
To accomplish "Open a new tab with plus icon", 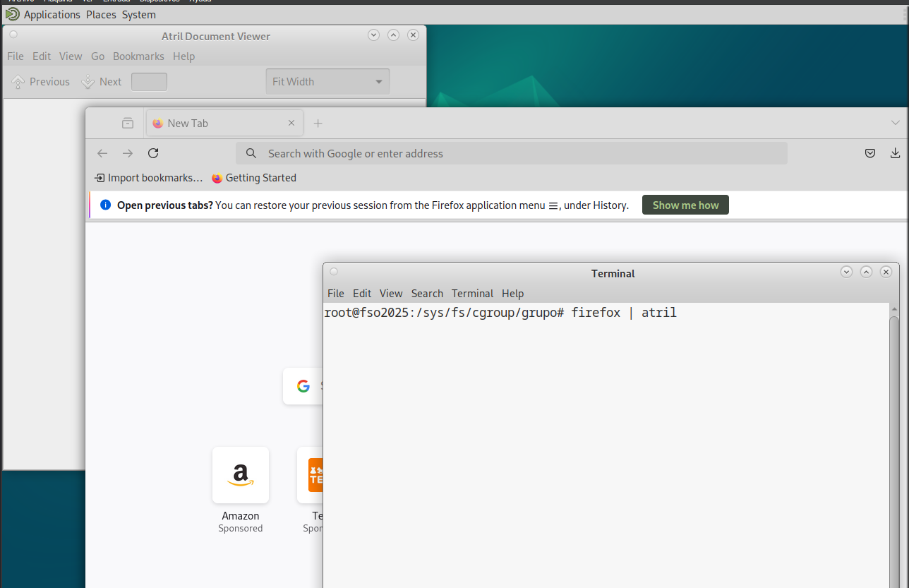I will pos(318,123).
